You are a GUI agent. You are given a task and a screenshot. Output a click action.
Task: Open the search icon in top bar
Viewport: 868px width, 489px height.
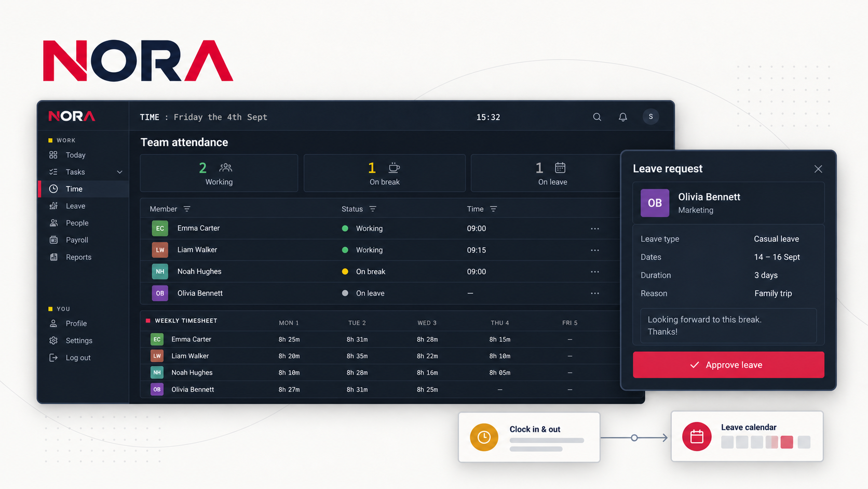(597, 117)
